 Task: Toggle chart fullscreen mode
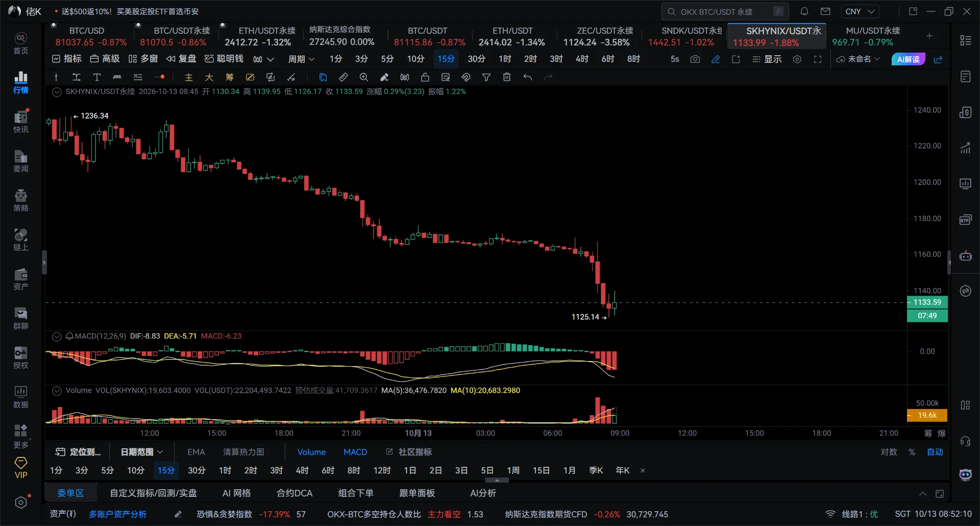818,59
